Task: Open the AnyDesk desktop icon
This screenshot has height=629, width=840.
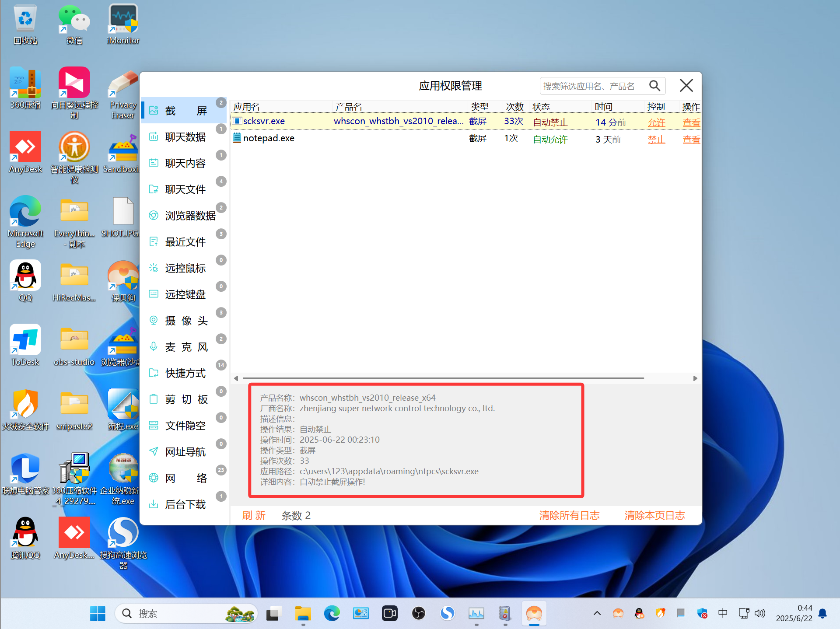Action: click(x=25, y=153)
